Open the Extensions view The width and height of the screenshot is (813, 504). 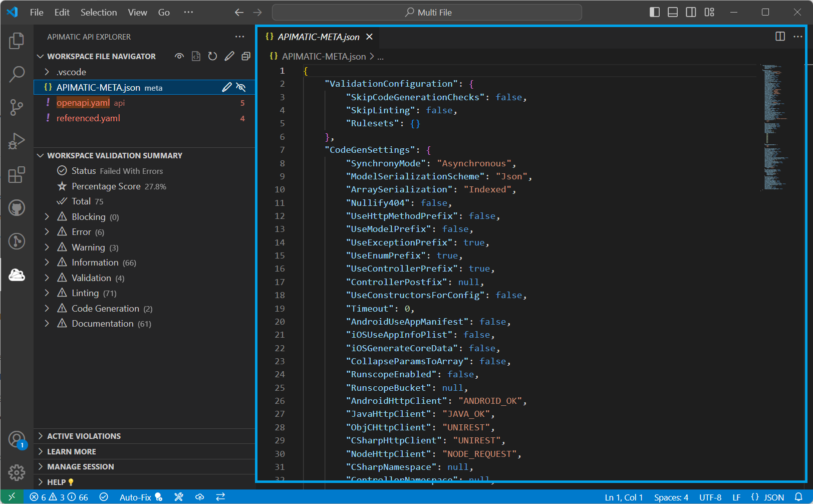[x=17, y=174]
